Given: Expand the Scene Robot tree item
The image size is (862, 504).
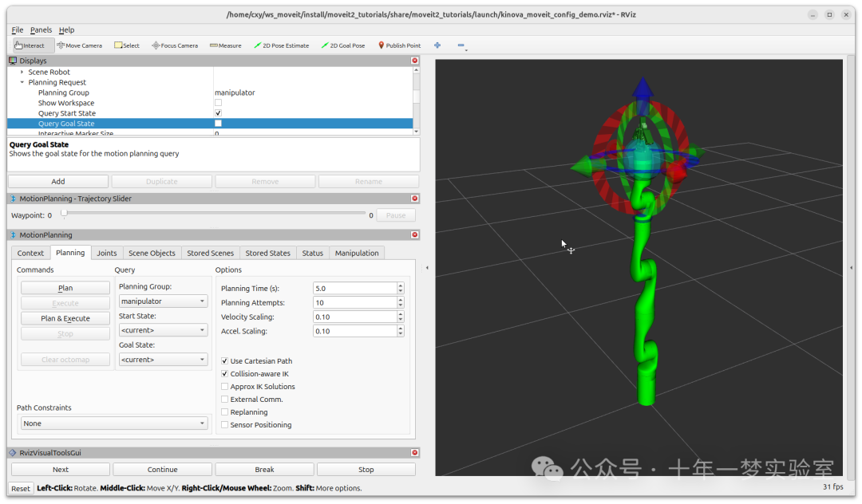Looking at the screenshot, I should click(x=22, y=72).
